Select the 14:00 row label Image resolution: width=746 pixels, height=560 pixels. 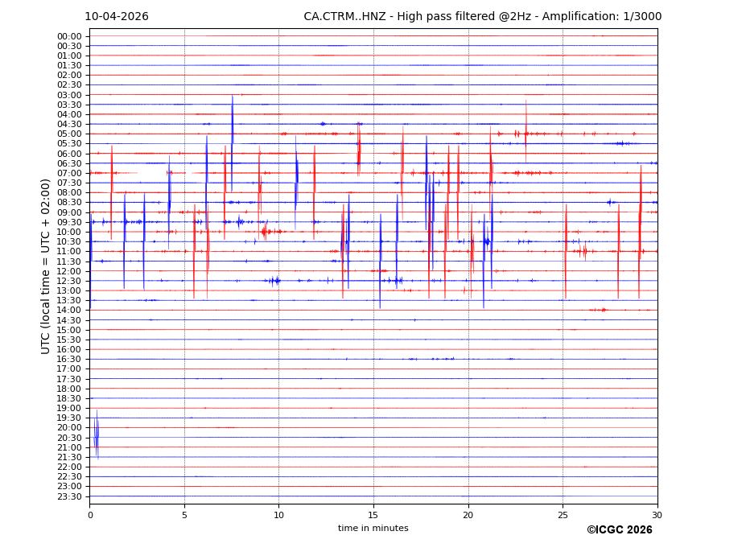(x=69, y=311)
